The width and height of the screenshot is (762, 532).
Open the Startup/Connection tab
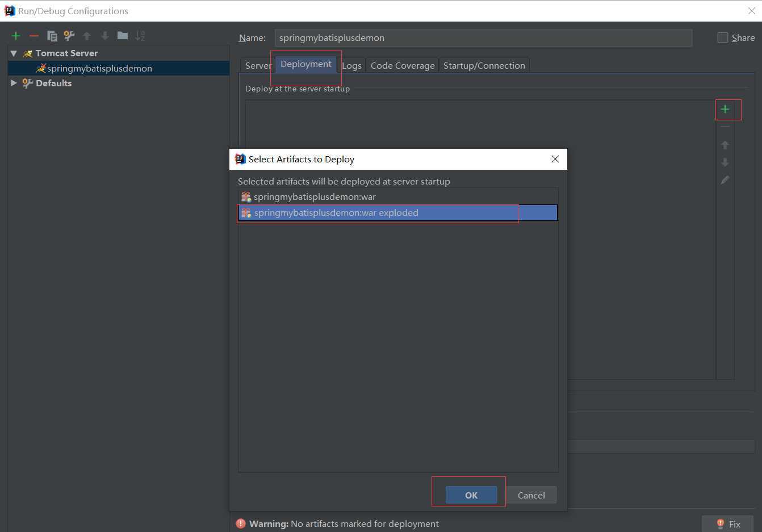pyautogui.click(x=484, y=65)
